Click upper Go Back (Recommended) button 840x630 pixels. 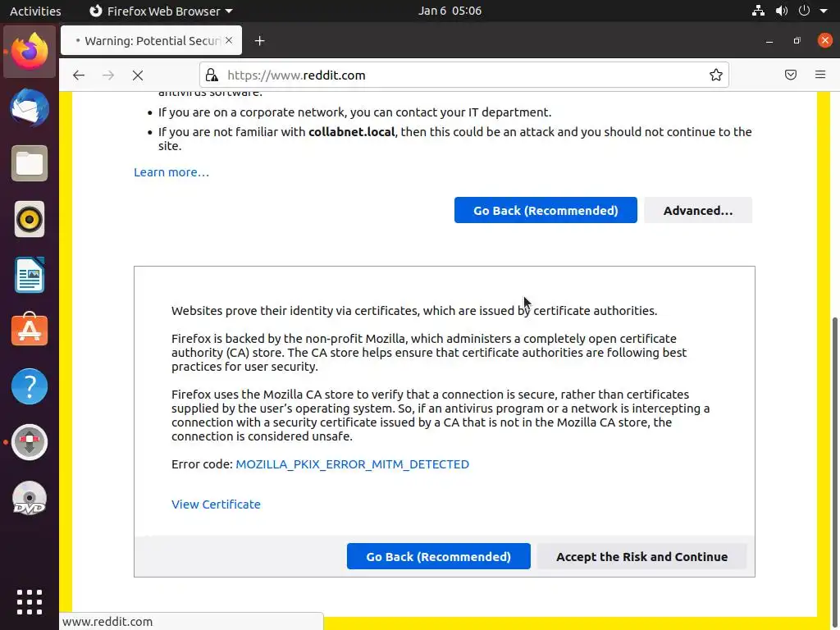546,210
